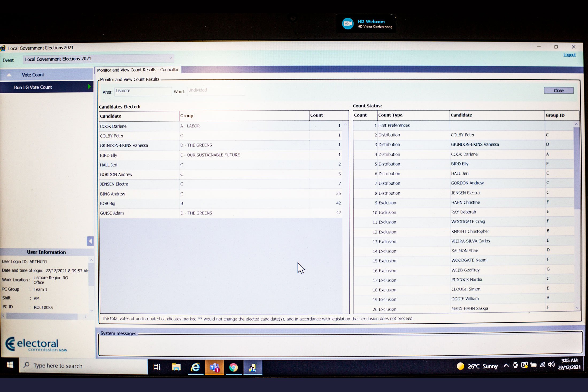Click the battery tray icon
The image size is (588, 392).
click(533, 365)
